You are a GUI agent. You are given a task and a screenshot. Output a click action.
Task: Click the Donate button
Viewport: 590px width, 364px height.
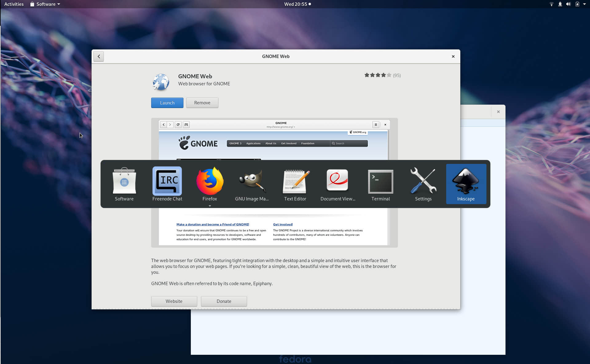pos(224,301)
